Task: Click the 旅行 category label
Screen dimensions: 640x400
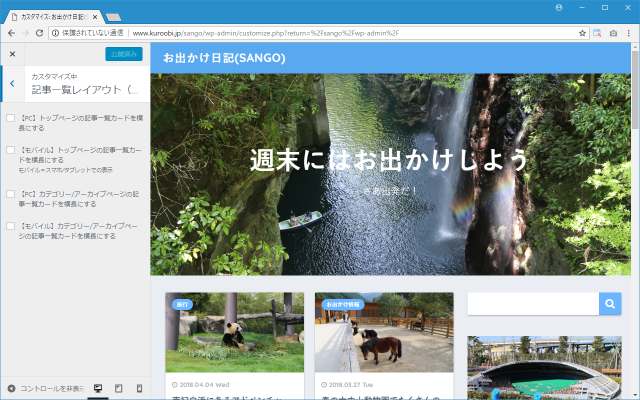Action: coord(182,304)
